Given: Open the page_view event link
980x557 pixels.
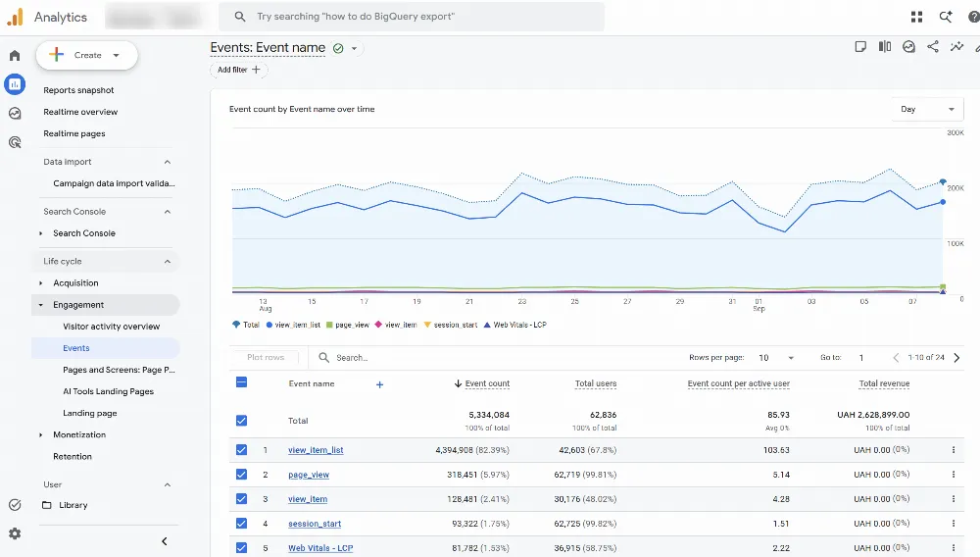Looking at the screenshot, I should click(309, 475).
